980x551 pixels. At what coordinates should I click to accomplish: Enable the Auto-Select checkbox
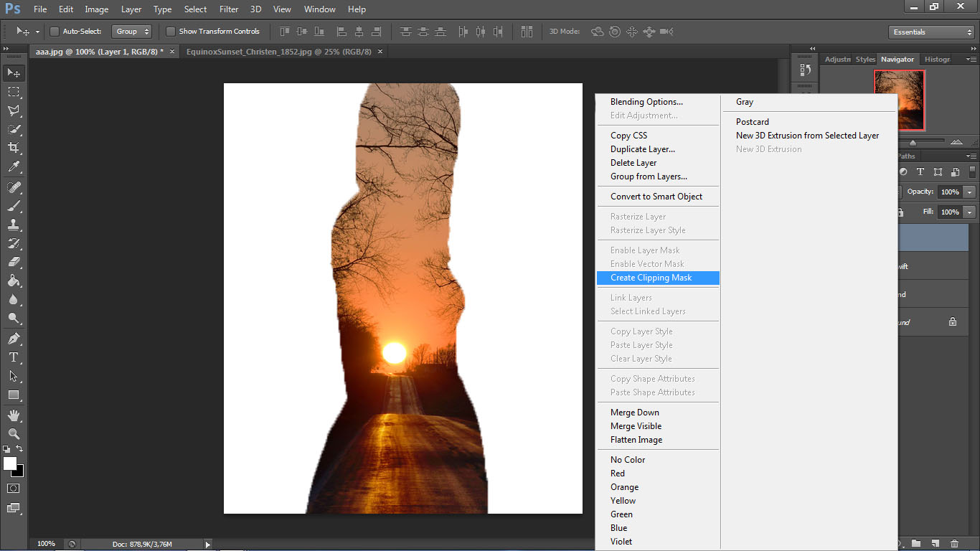point(54,32)
